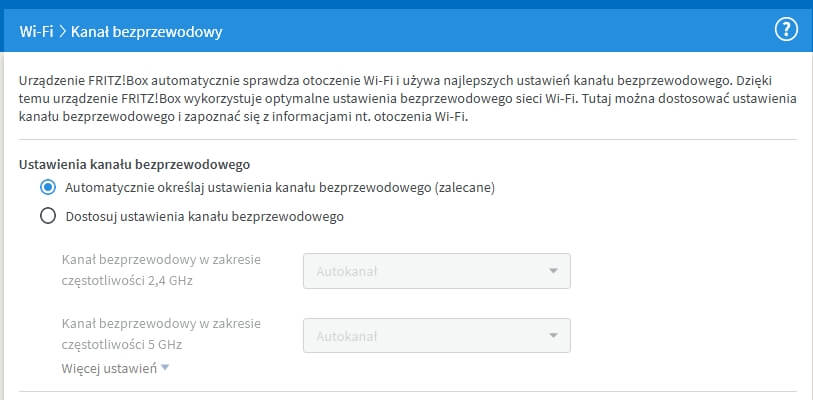Screen dimensions: 813x400
Task: Click the triangle beside Więcej ustawień
Action: coord(165,369)
